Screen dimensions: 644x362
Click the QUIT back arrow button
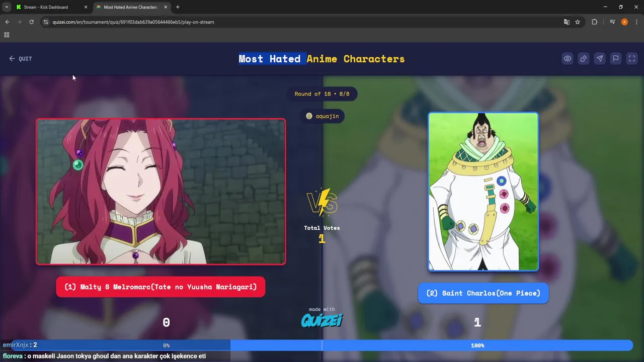20,59
